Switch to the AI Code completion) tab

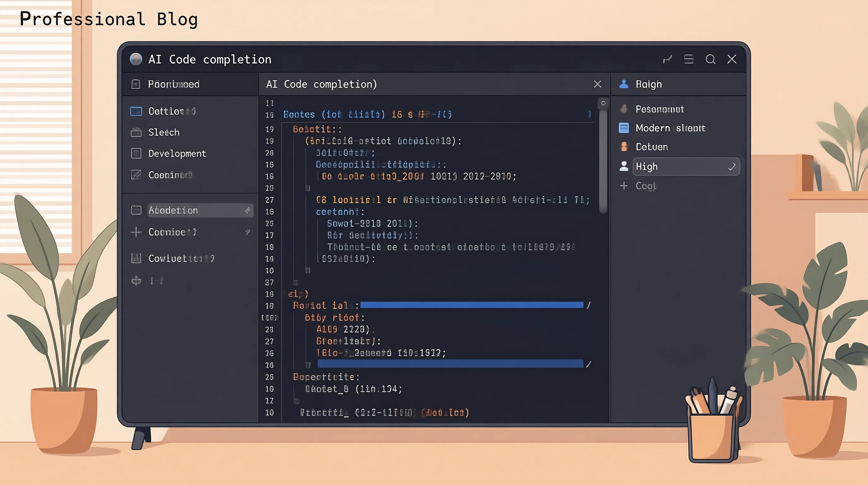point(321,84)
